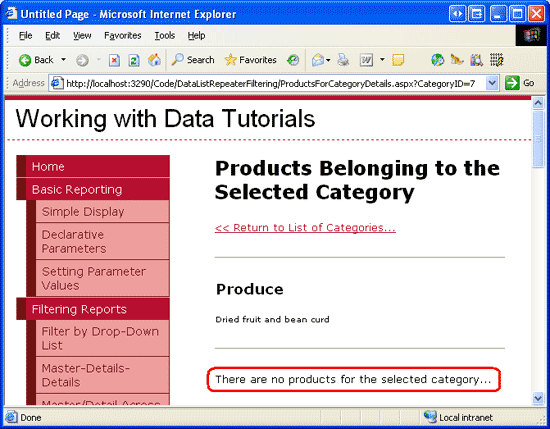Click the Print toolbar icon
The image size is (550, 429).
click(343, 60)
